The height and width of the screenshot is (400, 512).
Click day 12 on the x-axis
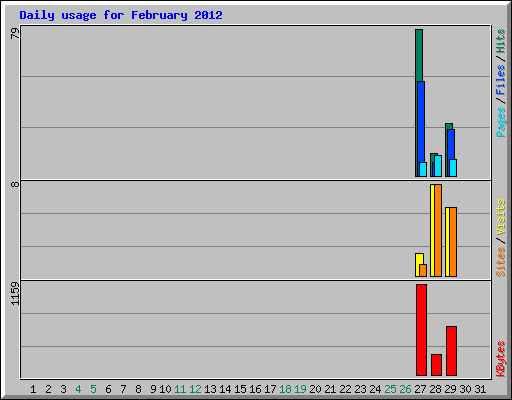pos(195,389)
